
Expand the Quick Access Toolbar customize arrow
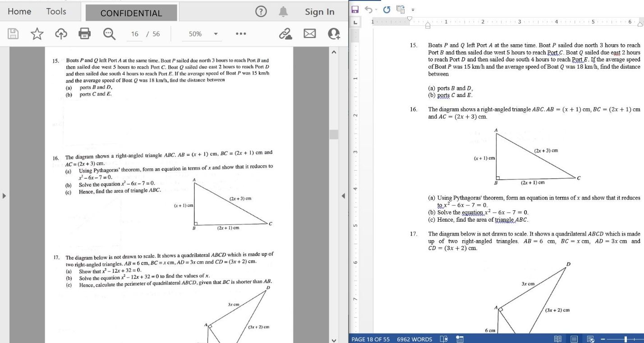click(x=412, y=9)
